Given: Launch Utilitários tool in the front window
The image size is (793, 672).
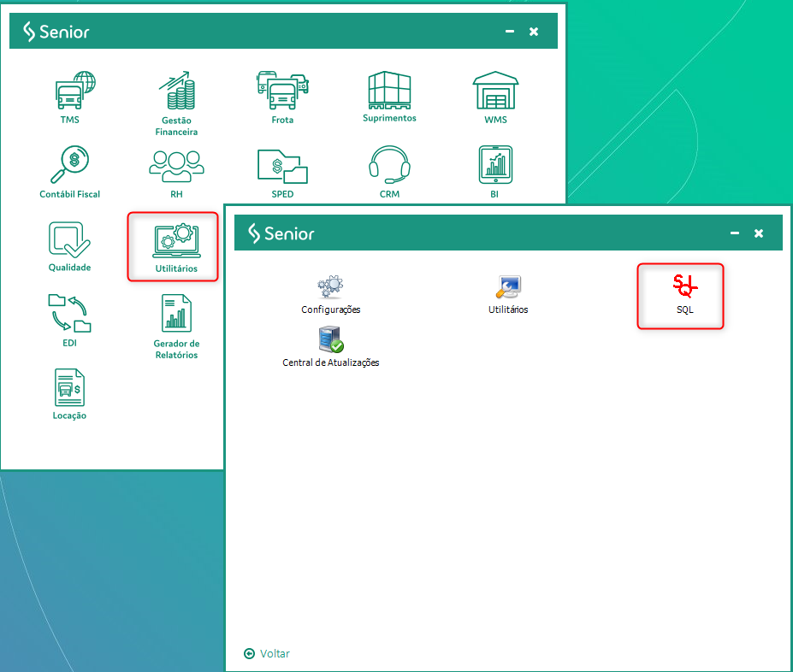Looking at the screenshot, I should tap(508, 295).
